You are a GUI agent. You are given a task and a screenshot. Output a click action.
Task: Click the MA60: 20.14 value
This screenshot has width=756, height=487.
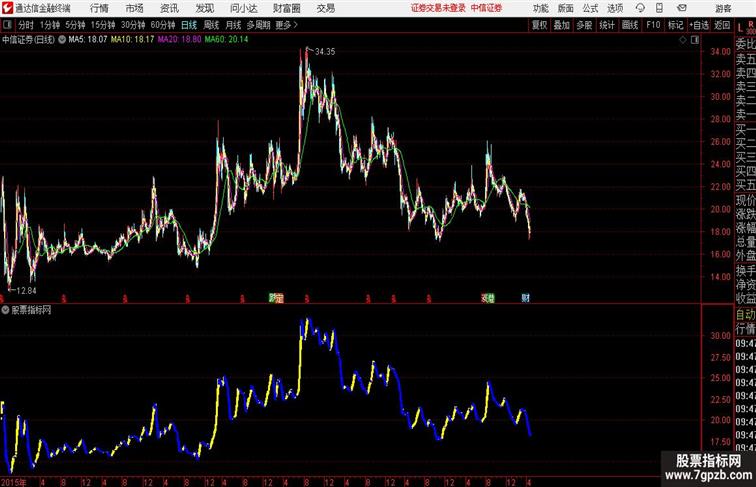click(x=227, y=40)
